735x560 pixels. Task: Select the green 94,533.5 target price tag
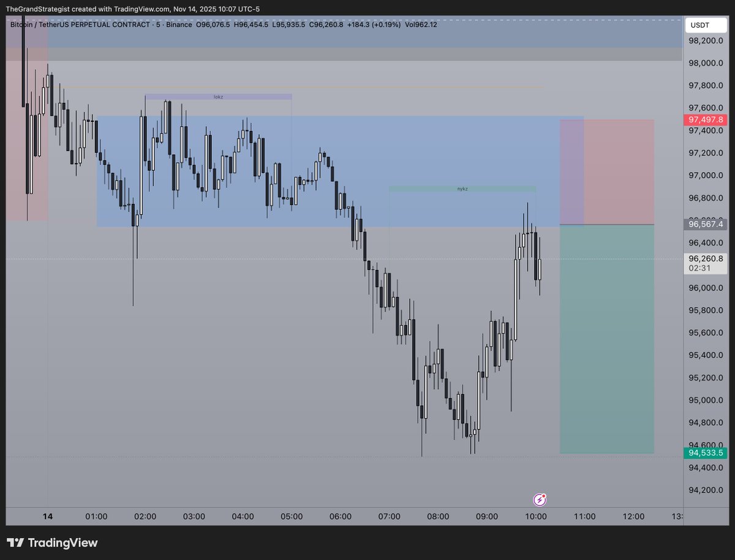[x=706, y=453]
